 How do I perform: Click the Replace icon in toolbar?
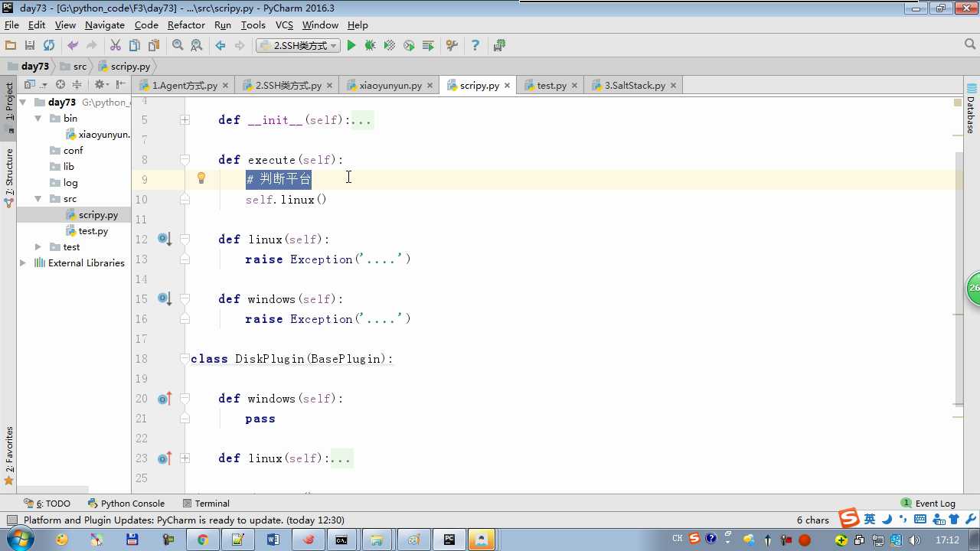[197, 46]
